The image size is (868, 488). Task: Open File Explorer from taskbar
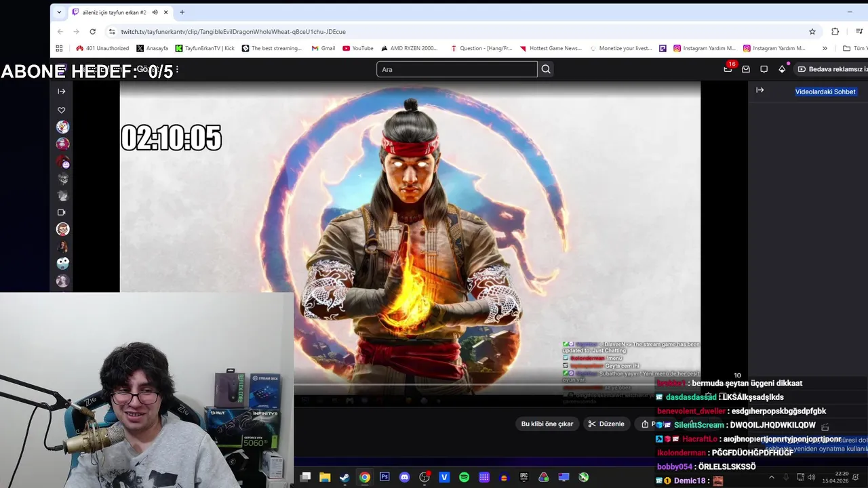click(x=325, y=477)
